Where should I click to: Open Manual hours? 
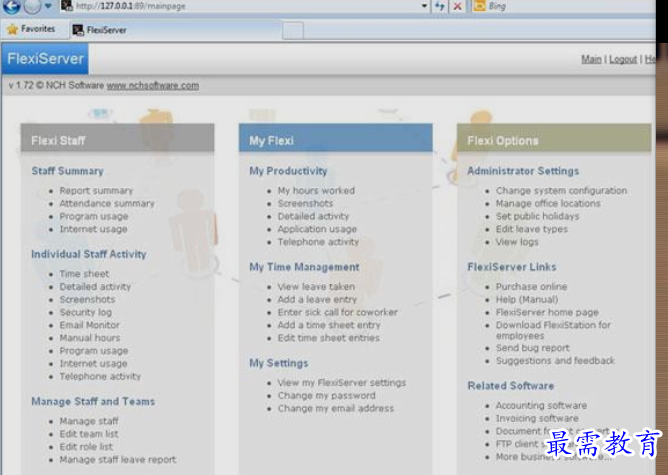[90, 338]
